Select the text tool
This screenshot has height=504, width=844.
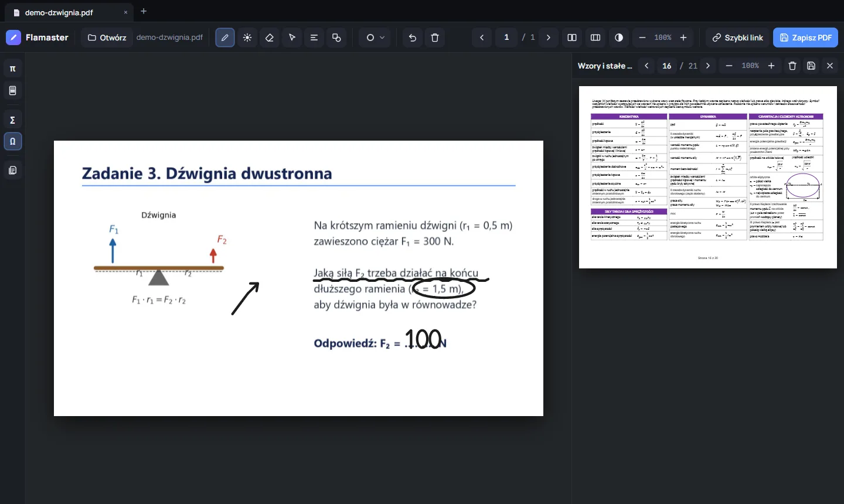(314, 38)
